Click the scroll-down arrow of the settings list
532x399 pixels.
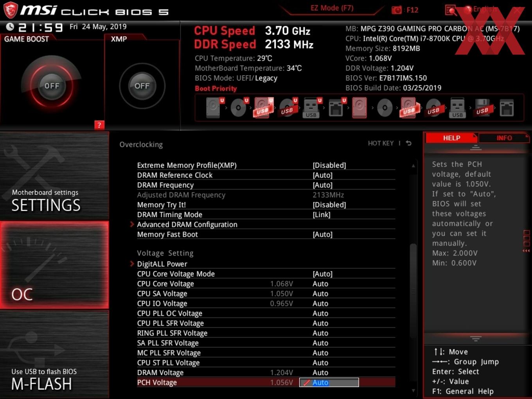coord(413,390)
